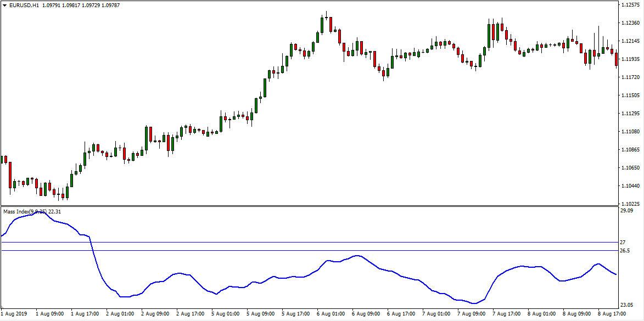Select the blue Mass Index curve at its peak
This screenshot has width=644, height=321.
[41, 212]
